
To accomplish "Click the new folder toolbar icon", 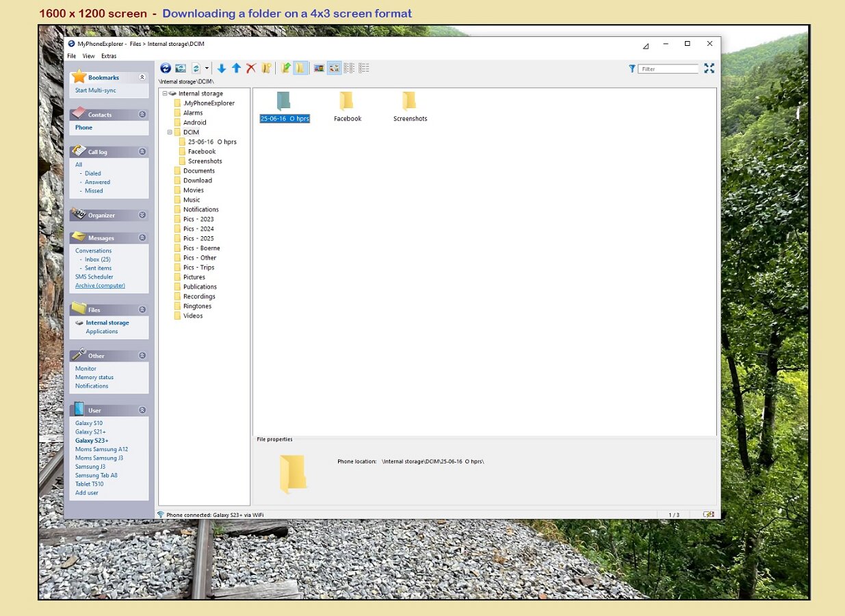I will 266,68.
